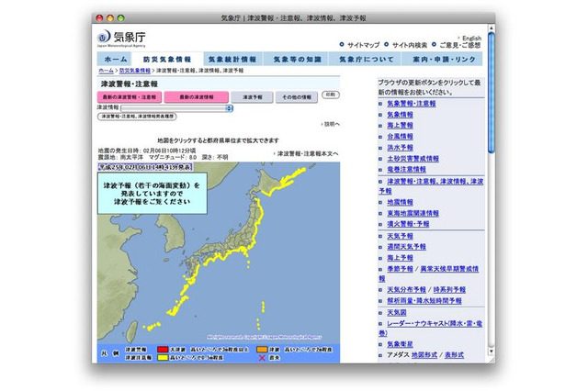Open サイト内検索 site search

(x=410, y=45)
